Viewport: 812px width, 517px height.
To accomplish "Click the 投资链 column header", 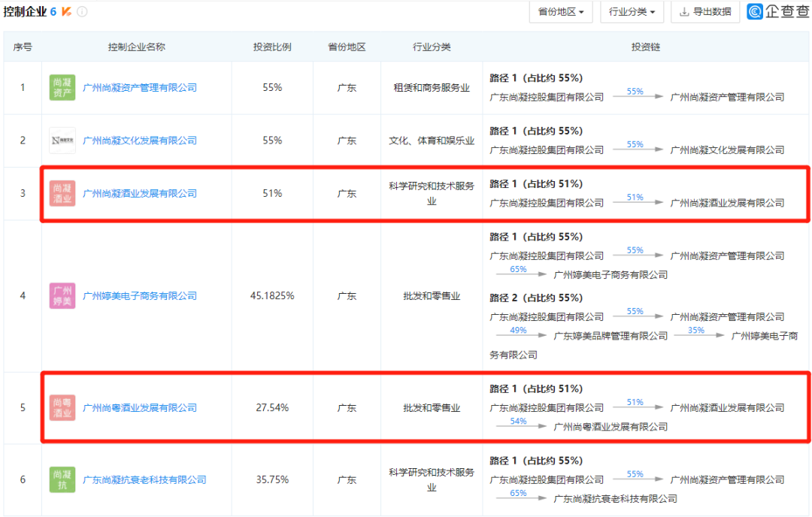I will [x=646, y=47].
